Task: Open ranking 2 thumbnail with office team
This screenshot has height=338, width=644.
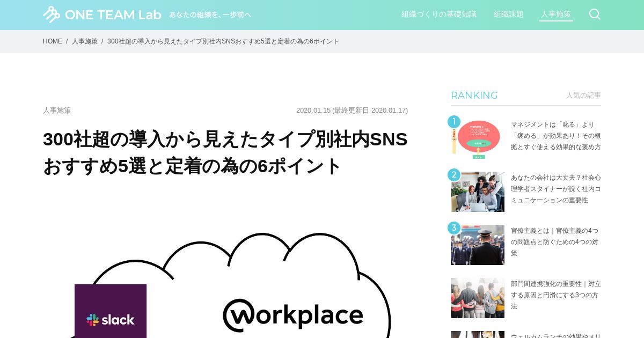Action: (478, 192)
